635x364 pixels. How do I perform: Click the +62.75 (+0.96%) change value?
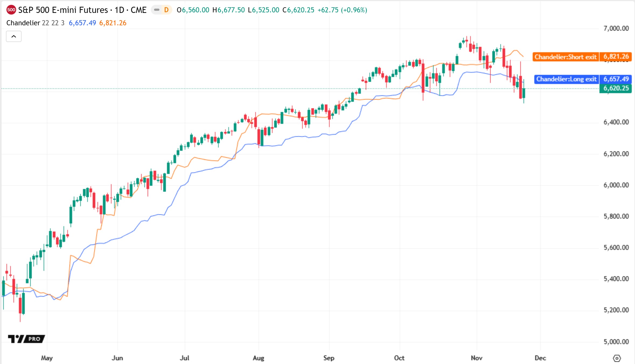pos(342,10)
